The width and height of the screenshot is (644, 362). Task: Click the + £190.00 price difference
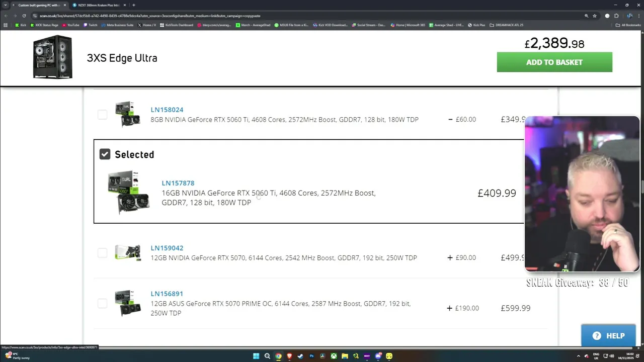[463, 308]
